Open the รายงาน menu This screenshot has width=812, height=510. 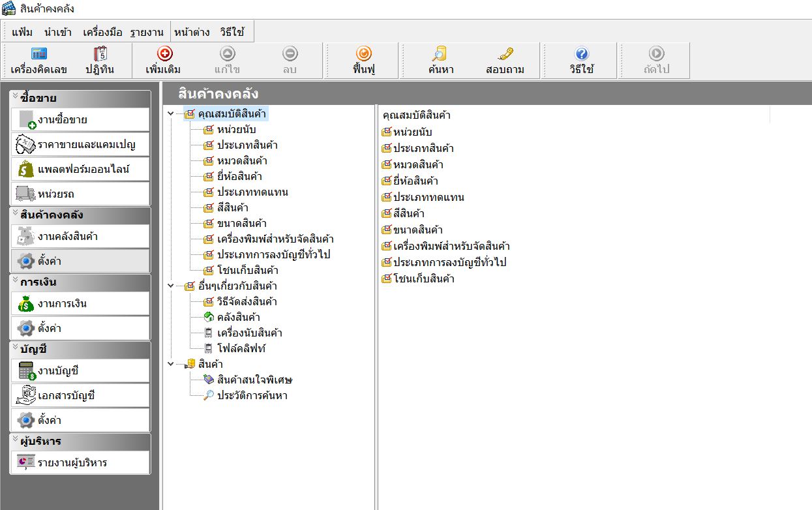[147, 31]
